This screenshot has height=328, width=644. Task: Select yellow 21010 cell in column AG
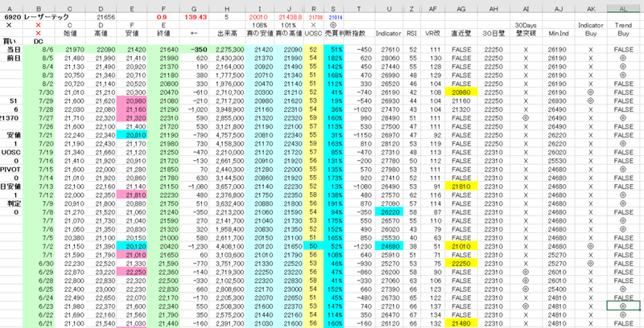tap(460, 247)
